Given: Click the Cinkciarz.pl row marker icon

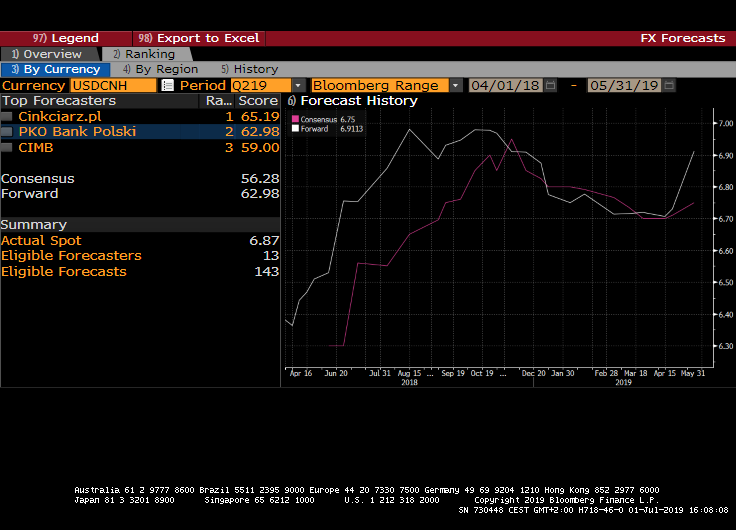Looking at the screenshot, I should point(8,117).
